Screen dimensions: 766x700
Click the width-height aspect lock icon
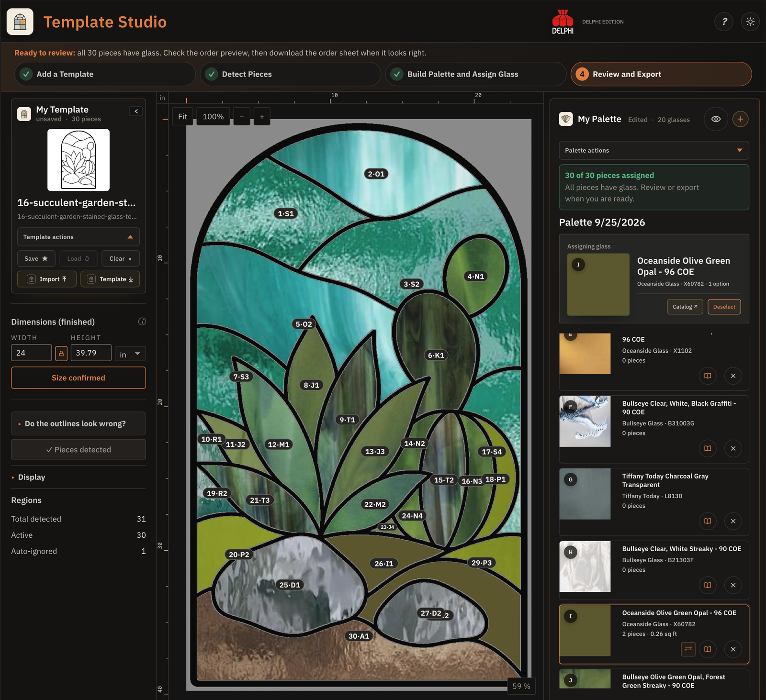tap(61, 354)
